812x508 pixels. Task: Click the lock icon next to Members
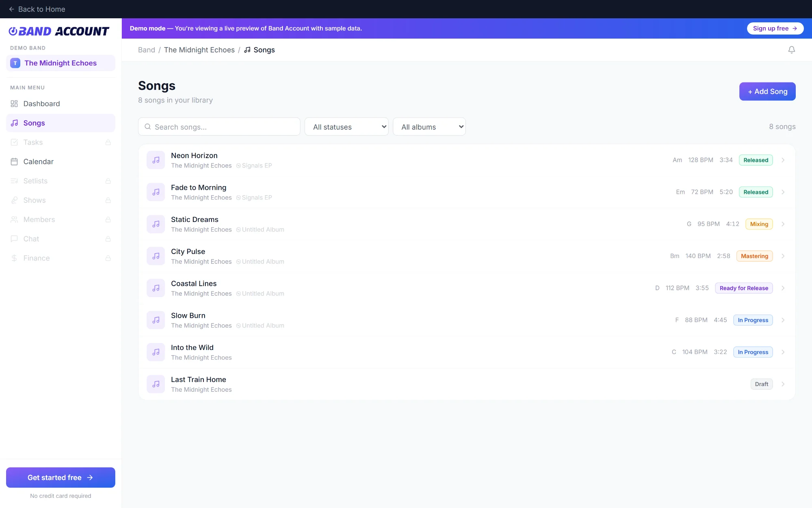(x=108, y=219)
